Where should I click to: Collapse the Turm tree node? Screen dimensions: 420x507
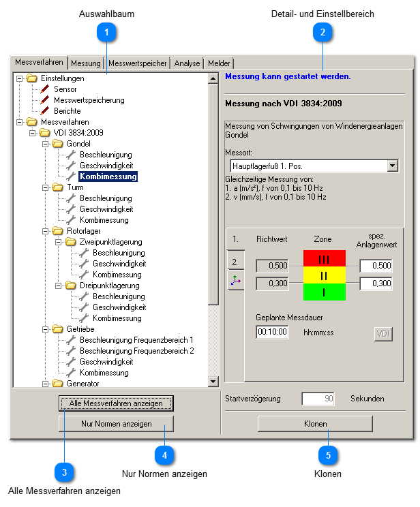pos(45,187)
